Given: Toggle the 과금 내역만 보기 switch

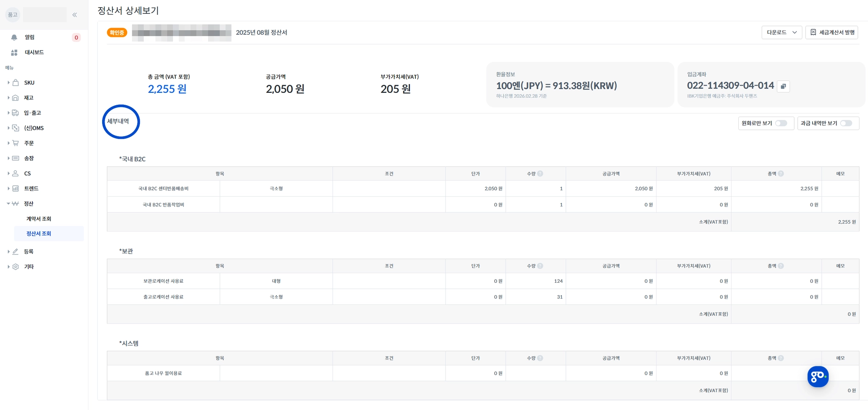Looking at the screenshot, I should pyautogui.click(x=846, y=123).
